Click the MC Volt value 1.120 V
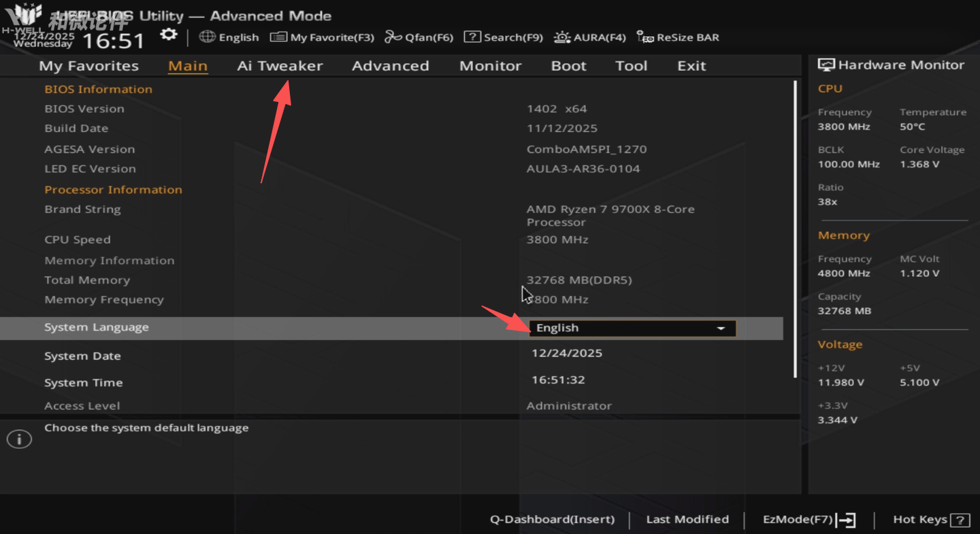 click(x=919, y=273)
